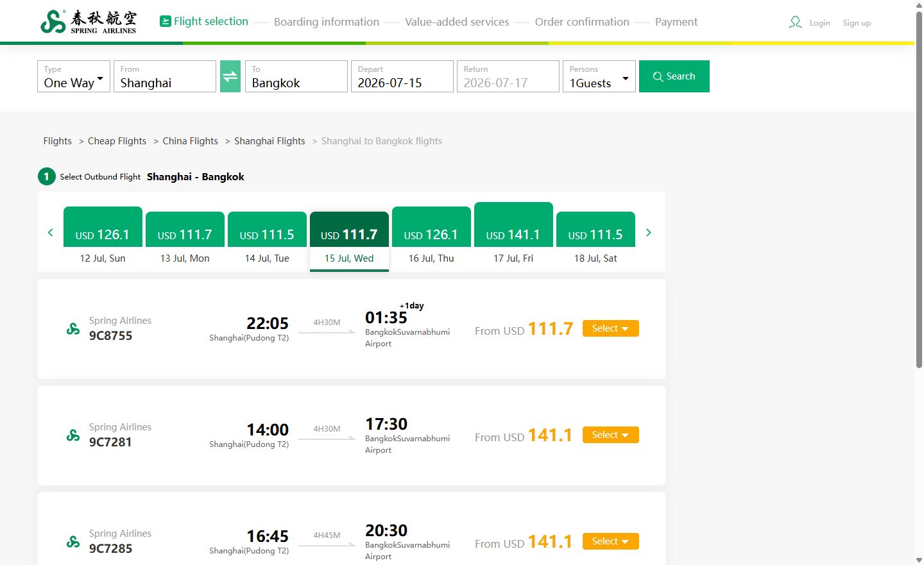
Task: Click the Spring Airlines logo
Action: point(89,22)
